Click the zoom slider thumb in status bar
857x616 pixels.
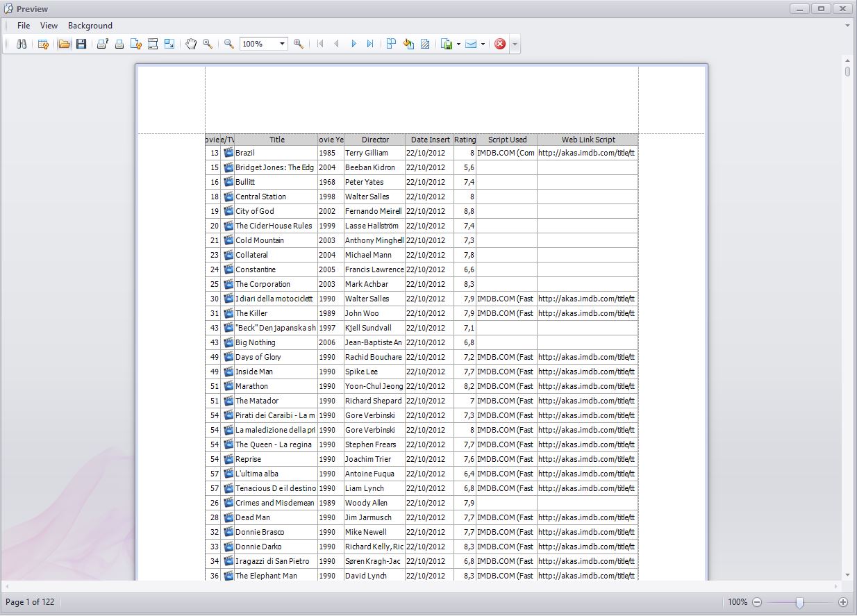point(799,603)
